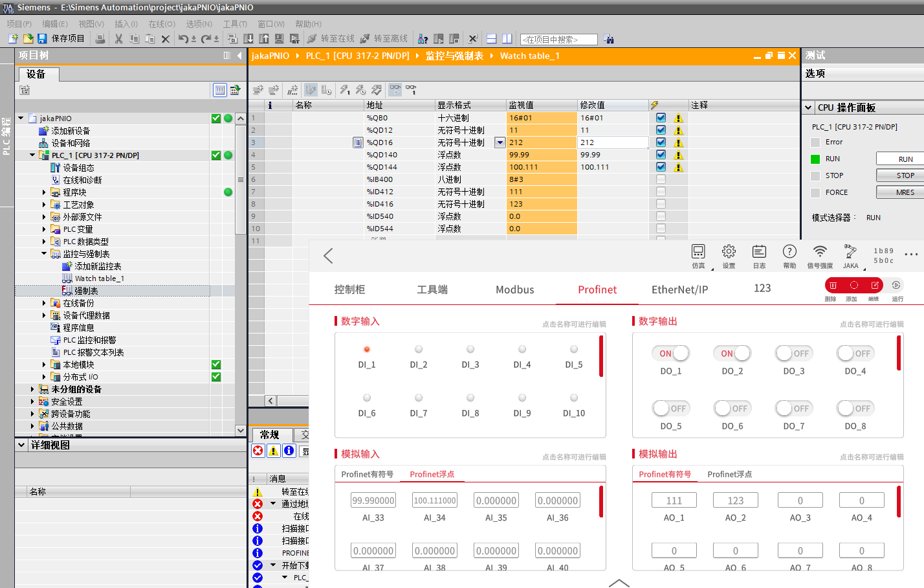Uncheck modify checkbox for %QD12 row

(x=661, y=130)
